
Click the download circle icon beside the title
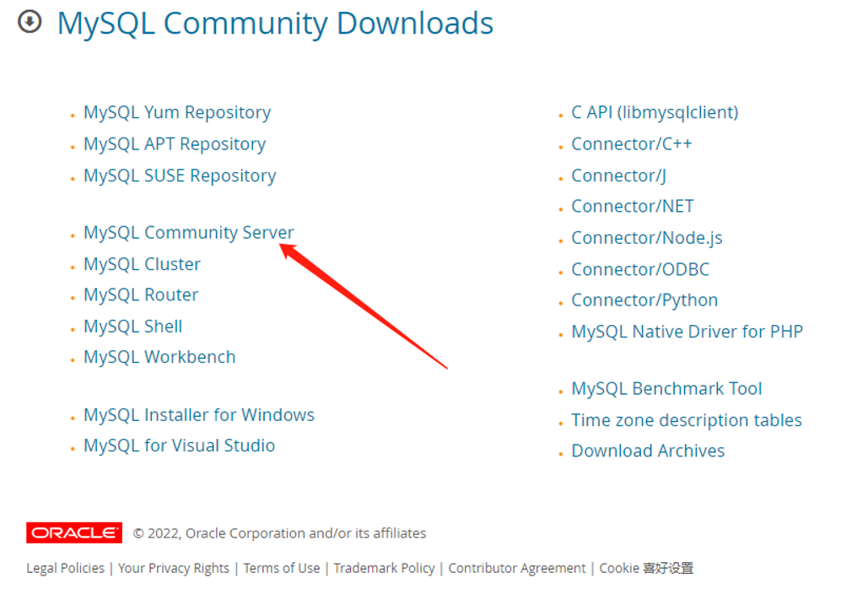click(x=30, y=22)
